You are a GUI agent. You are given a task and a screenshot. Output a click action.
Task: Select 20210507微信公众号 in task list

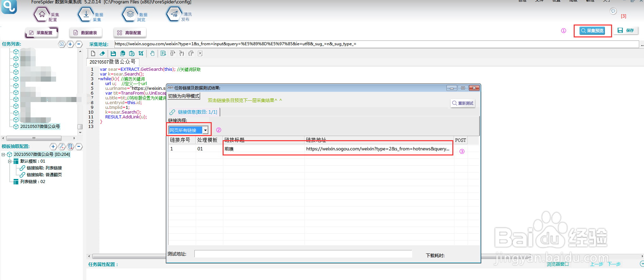tap(40, 127)
